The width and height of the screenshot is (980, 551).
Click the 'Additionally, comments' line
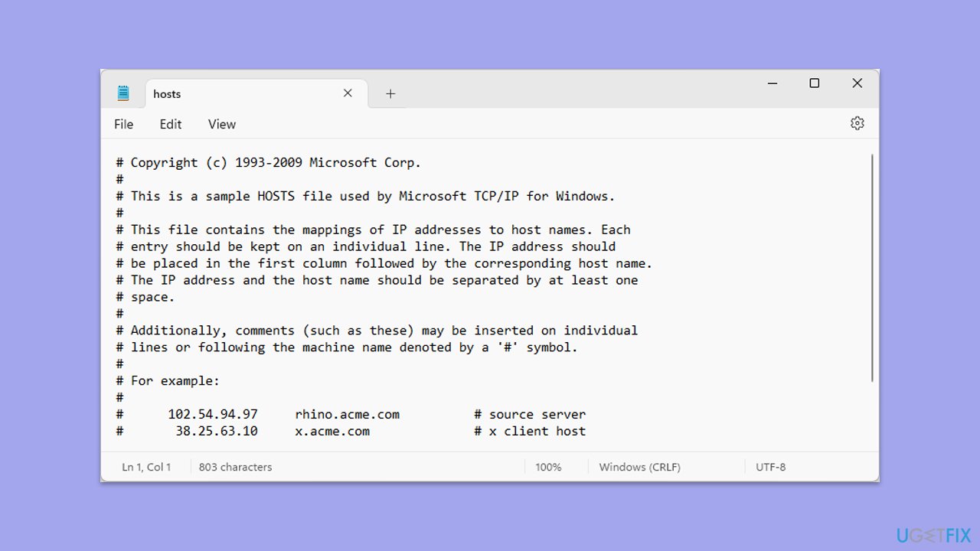(377, 331)
